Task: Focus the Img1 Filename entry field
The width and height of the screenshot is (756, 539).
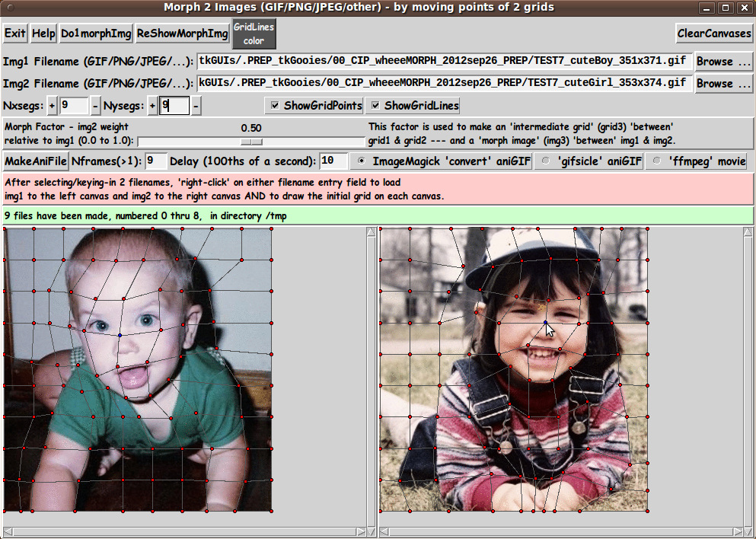Action: coord(445,61)
